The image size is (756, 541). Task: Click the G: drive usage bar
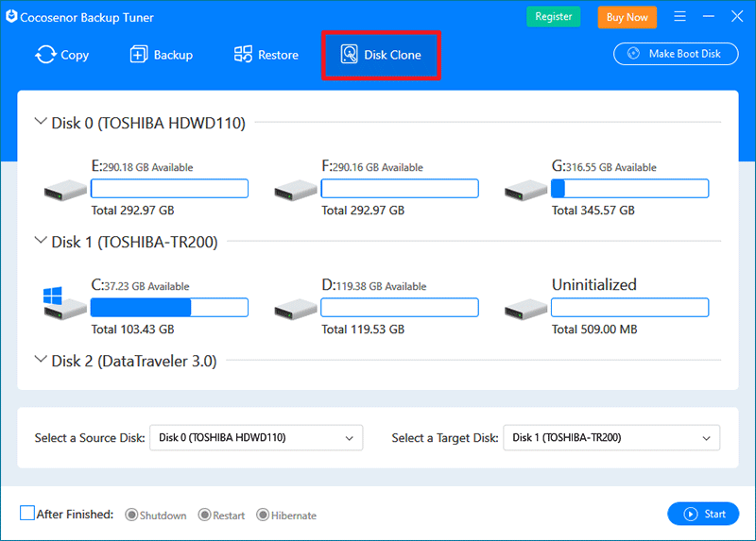click(630, 189)
